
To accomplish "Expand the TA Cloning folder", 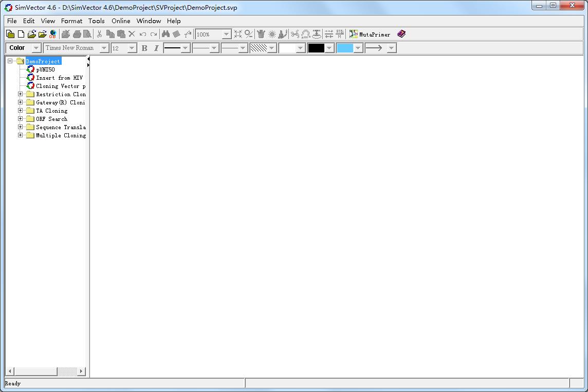I will click(x=20, y=111).
